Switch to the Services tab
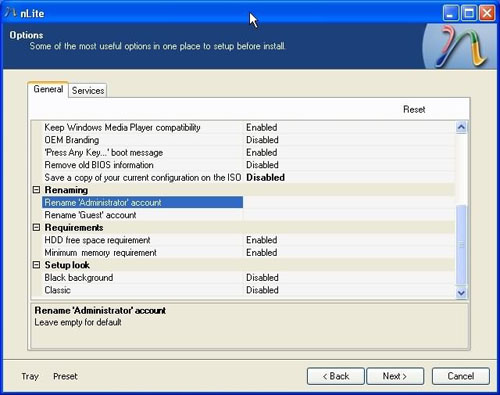 88,90
